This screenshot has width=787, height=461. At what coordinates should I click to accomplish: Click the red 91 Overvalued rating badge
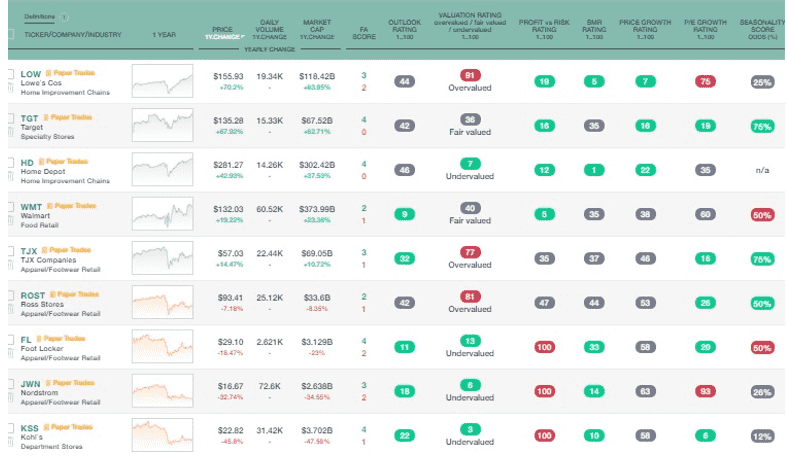tap(470, 75)
